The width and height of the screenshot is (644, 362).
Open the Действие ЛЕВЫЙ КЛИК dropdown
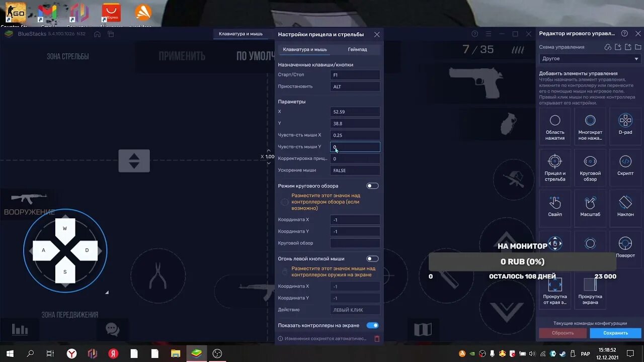tap(355, 310)
